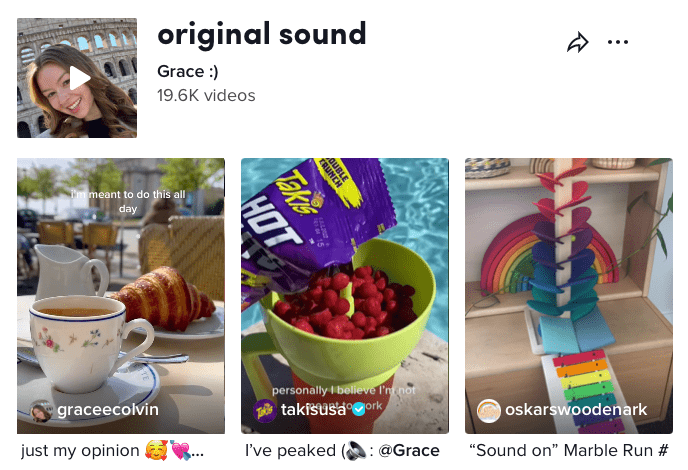The width and height of the screenshot is (688, 470).
Task: Click the share arrow icon
Action: tap(577, 43)
